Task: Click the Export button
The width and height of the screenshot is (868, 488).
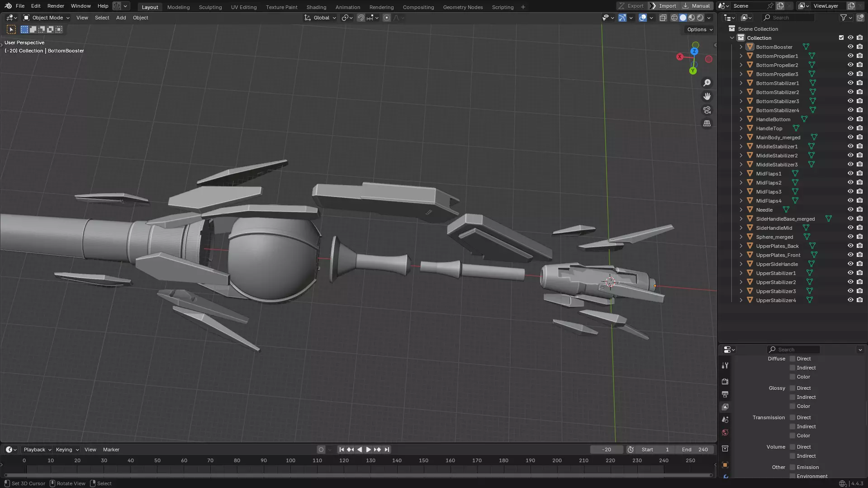Action: click(631, 6)
